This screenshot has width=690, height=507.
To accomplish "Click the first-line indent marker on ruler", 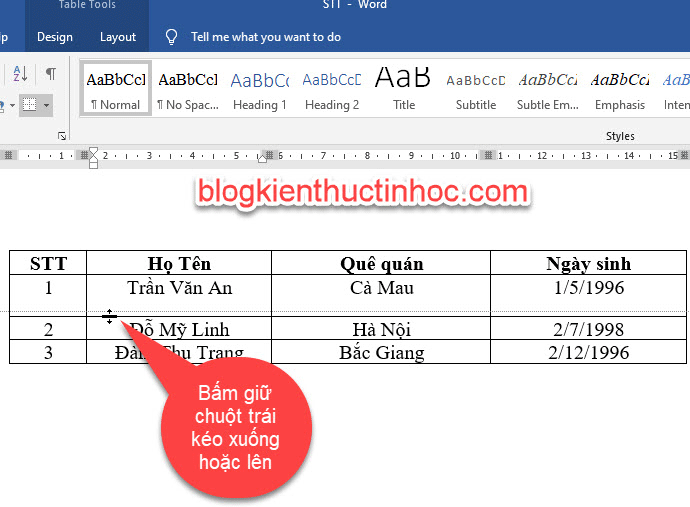I will point(93,151).
